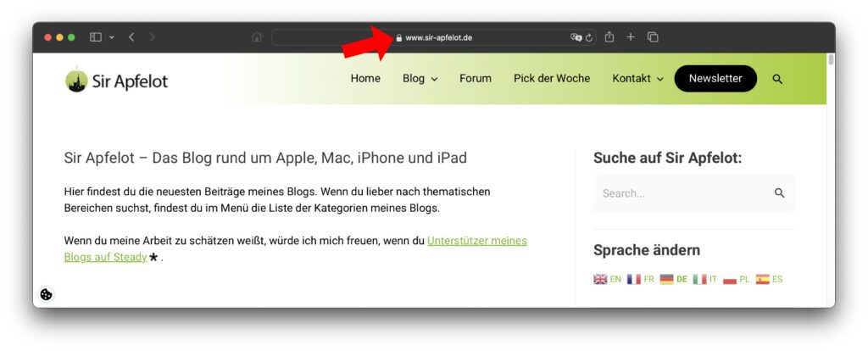Click the header search magnifier icon
This screenshot has height=351, width=868.
(777, 79)
